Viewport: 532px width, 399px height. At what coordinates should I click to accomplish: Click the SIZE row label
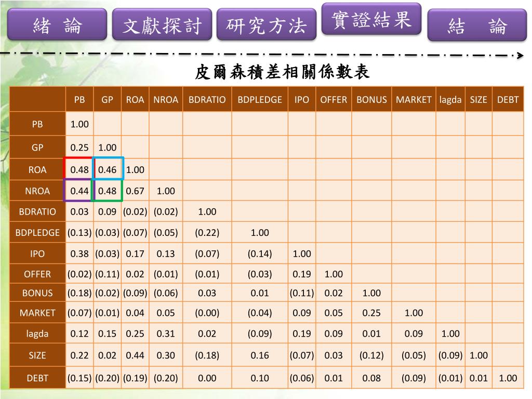tap(37, 355)
